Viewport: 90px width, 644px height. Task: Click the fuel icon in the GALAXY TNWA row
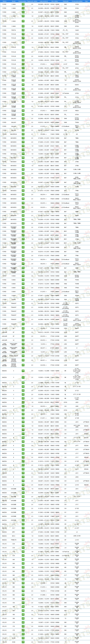[23, 123]
